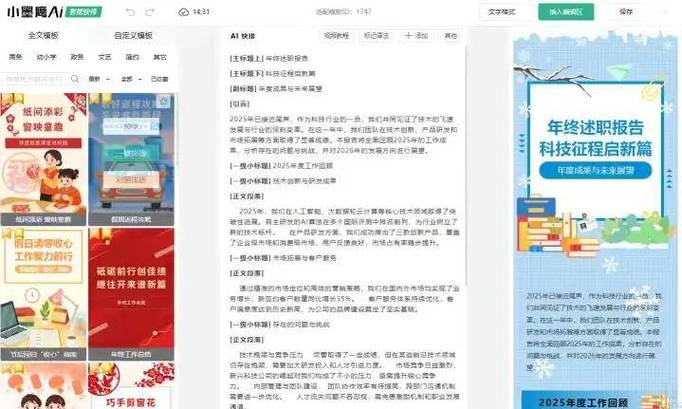Select the 文艺 template category
Viewport: 682px width, 409px height.
(x=105, y=57)
